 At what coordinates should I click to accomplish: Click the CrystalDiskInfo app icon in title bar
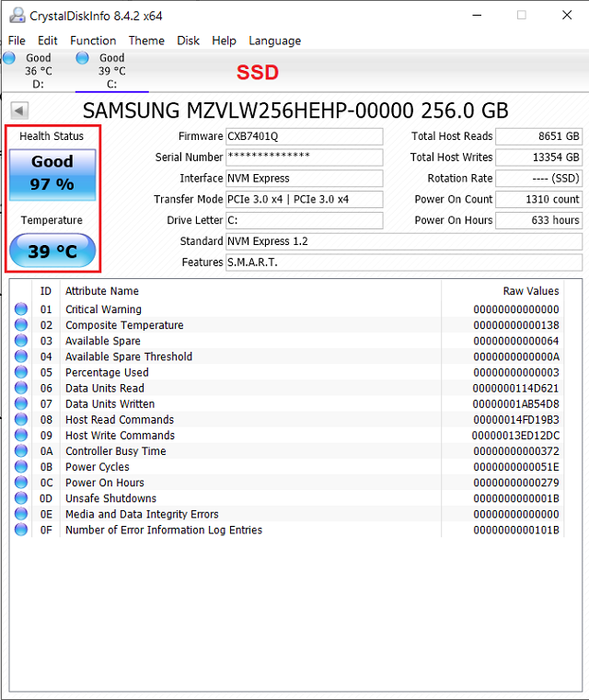pos(17,16)
